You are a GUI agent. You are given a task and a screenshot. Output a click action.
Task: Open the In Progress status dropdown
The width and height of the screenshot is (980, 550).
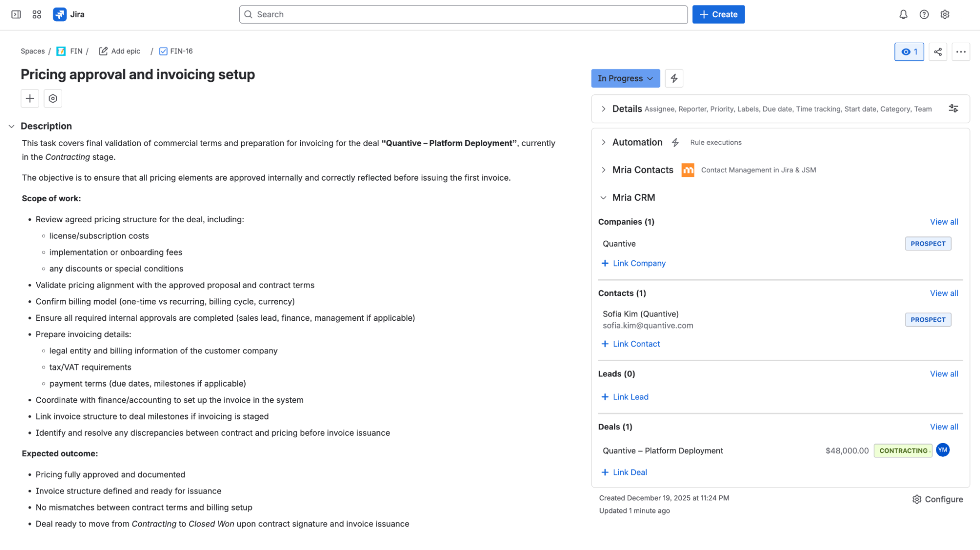pyautogui.click(x=625, y=78)
